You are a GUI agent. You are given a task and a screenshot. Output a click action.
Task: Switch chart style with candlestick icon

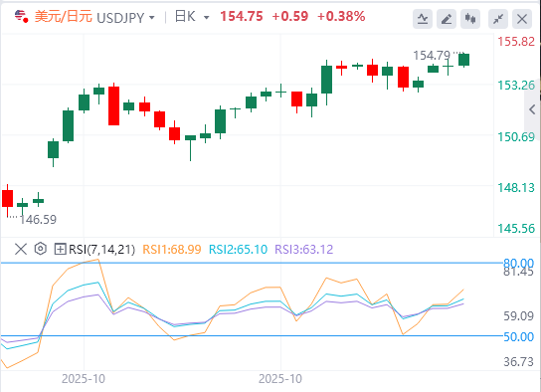[470, 19]
